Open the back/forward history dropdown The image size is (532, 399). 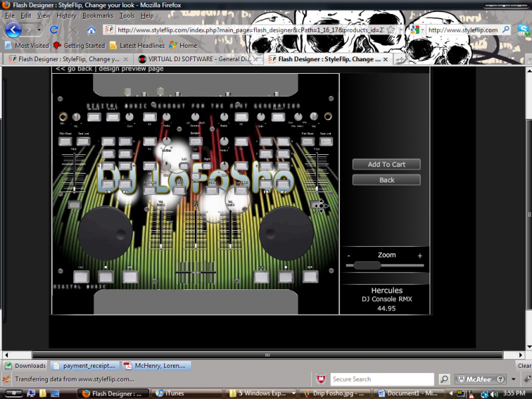(x=39, y=30)
